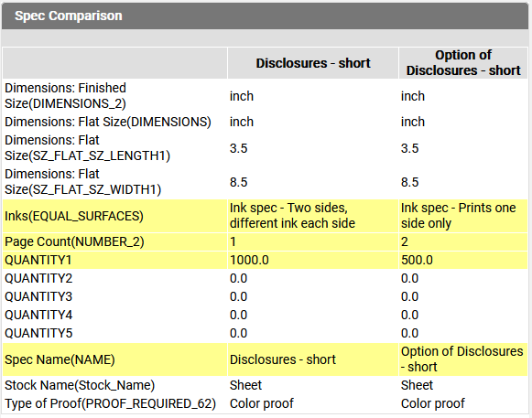Click the Spec Comparison panel header

click(266, 16)
